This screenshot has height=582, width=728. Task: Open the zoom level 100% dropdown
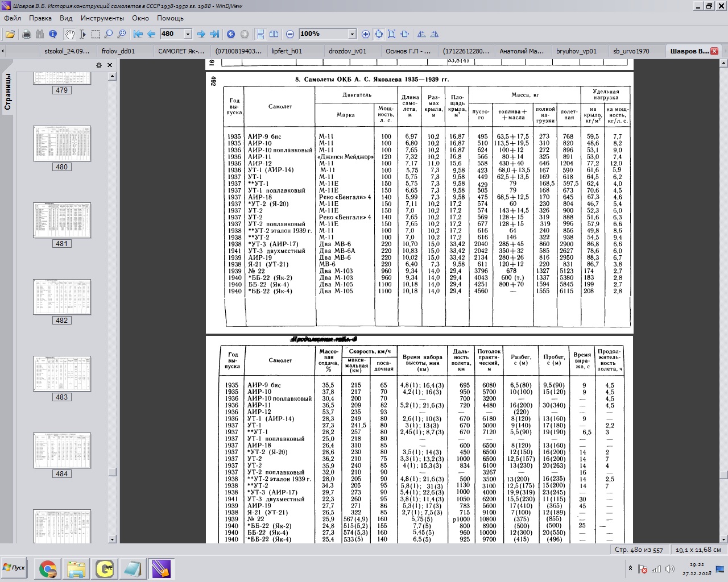point(352,34)
